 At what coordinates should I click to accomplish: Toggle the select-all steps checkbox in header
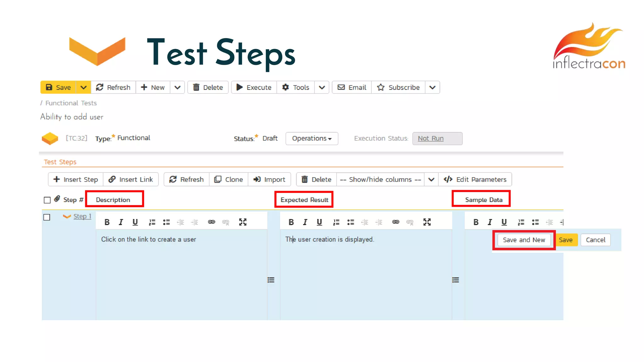(x=47, y=200)
